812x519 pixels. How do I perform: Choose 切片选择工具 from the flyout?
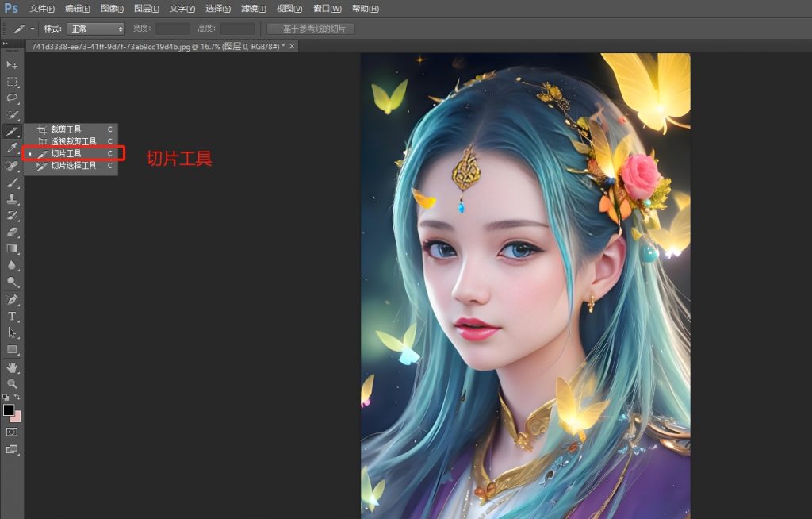pos(71,165)
